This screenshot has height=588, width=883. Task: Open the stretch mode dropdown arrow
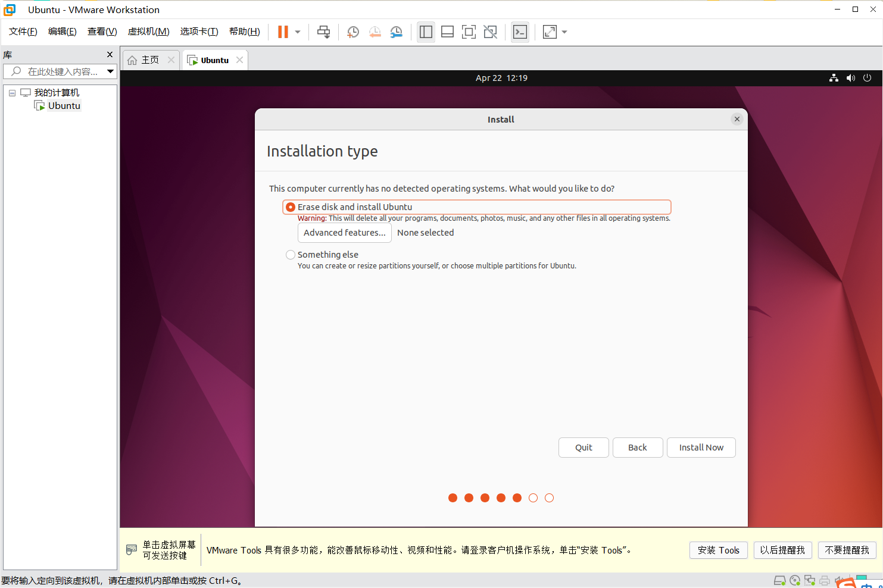click(x=564, y=32)
